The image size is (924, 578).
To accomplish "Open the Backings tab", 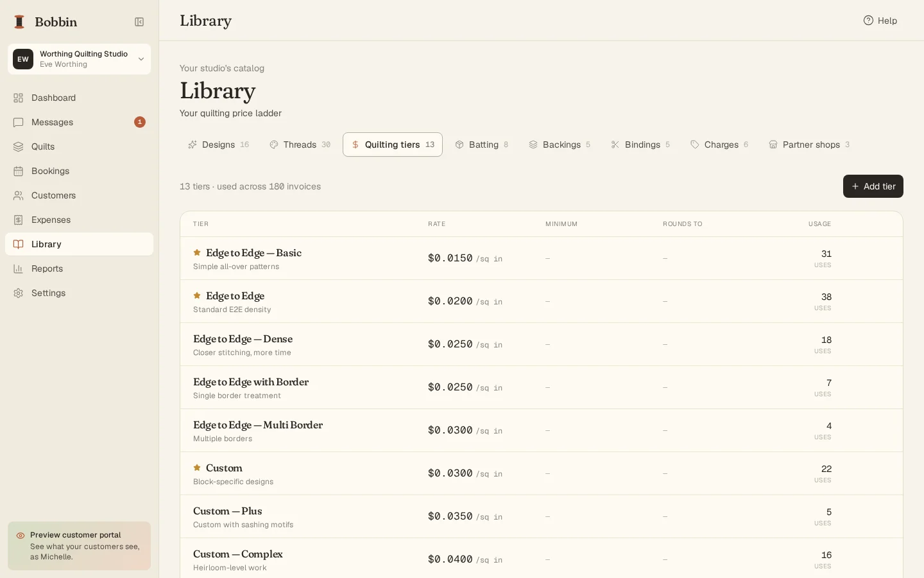I will pos(560,144).
